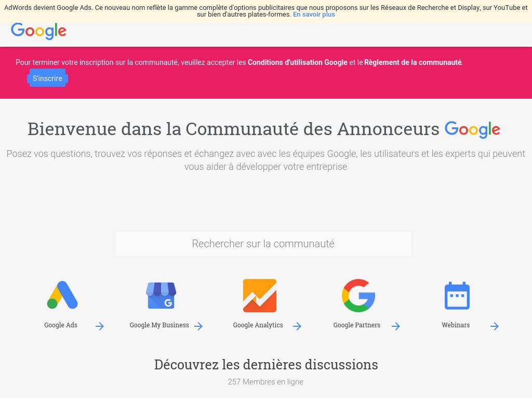
Task: Open 'Conditions d'utilisation Google' link
Action: tap(297, 62)
